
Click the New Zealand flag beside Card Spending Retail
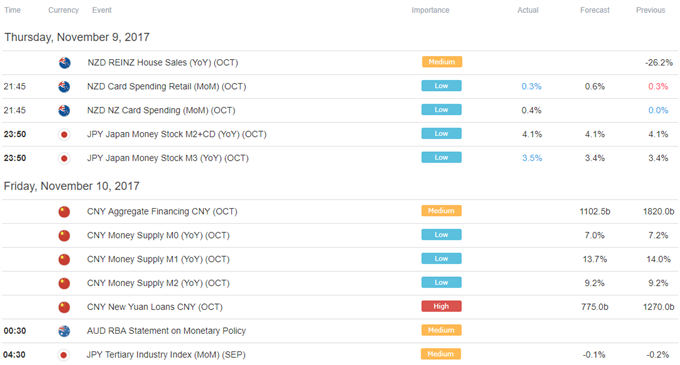(64, 87)
